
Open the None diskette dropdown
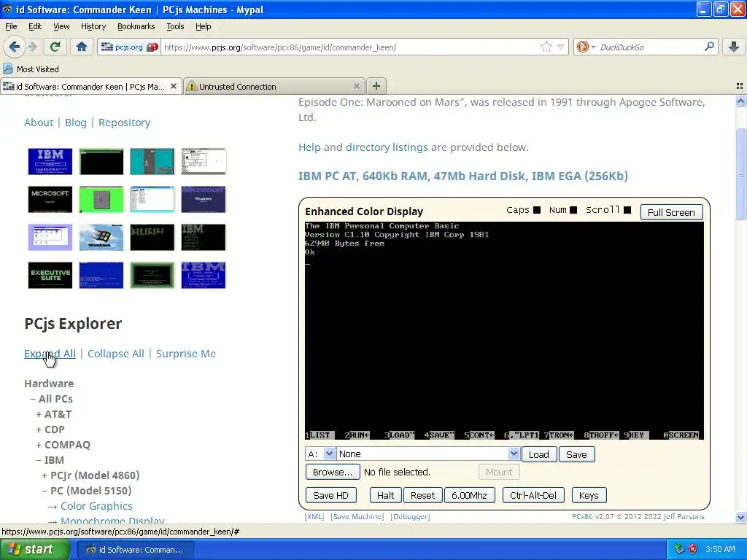(427, 454)
